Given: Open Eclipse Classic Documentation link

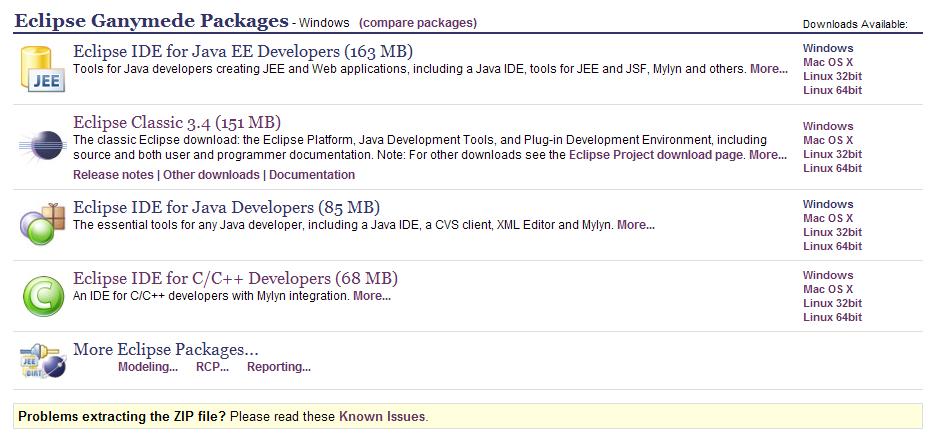Looking at the screenshot, I should [x=312, y=175].
